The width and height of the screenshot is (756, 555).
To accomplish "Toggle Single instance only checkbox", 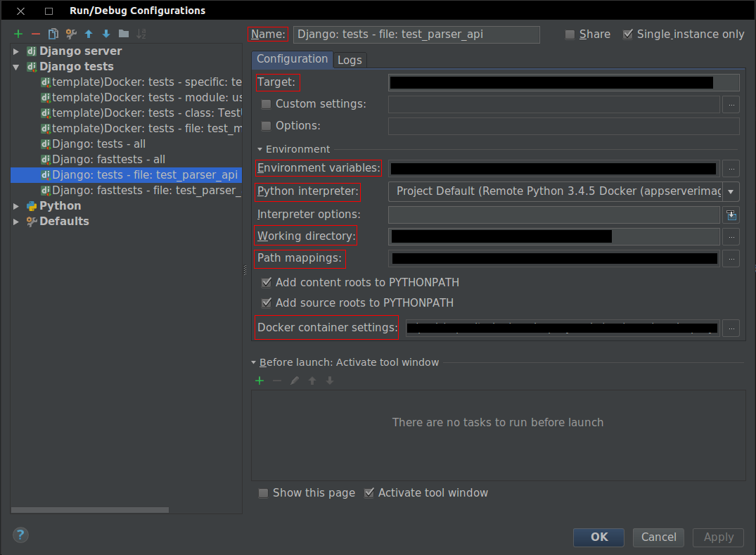I will pos(628,34).
